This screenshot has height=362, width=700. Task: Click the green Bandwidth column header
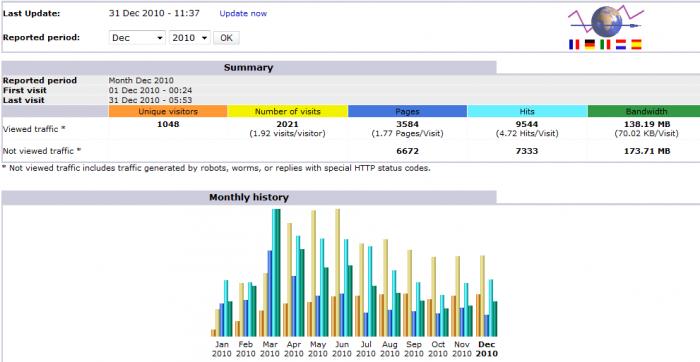point(644,111)
